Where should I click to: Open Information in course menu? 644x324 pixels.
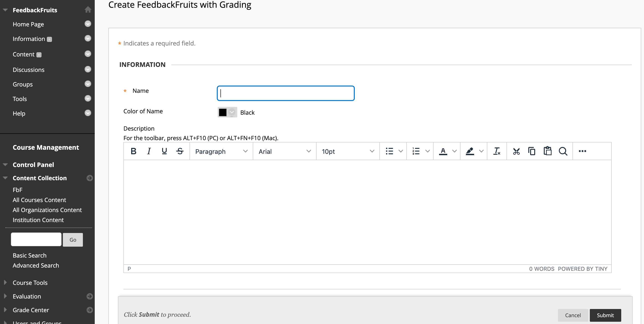click(29, 39)
